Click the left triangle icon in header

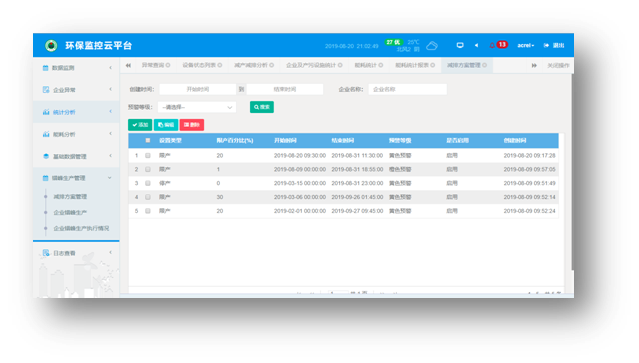pos(476,45)
